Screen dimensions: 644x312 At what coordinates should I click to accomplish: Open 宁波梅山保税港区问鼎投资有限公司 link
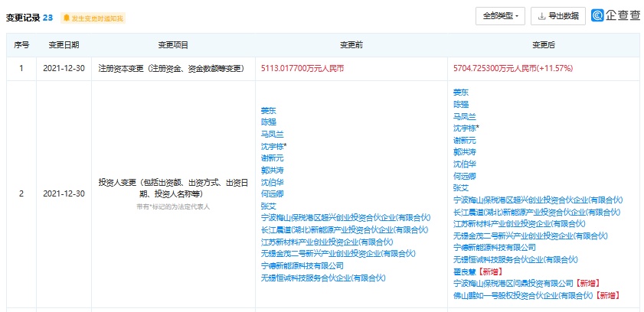point(513,283)
